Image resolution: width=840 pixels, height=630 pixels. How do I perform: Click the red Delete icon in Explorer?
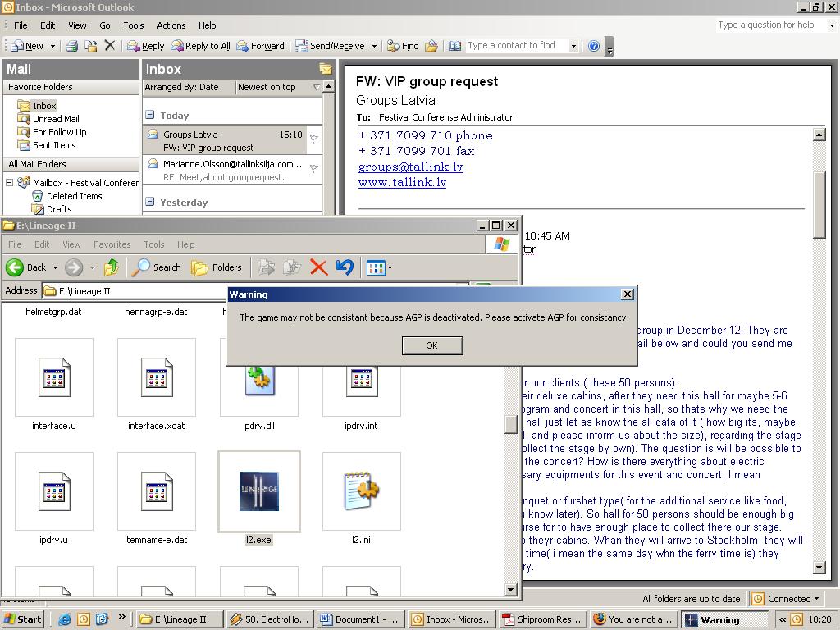coord(319,267)
